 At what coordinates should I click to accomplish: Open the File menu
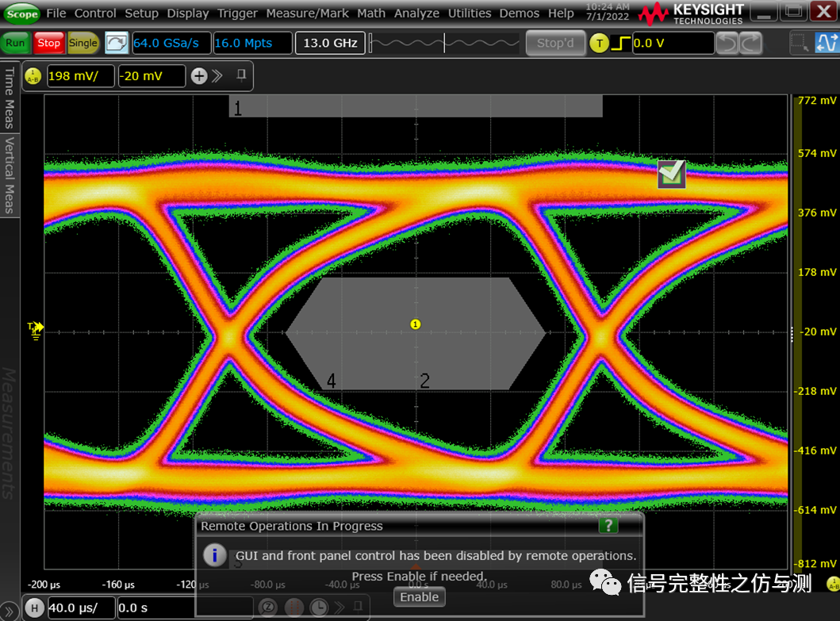tap(56, 13)
